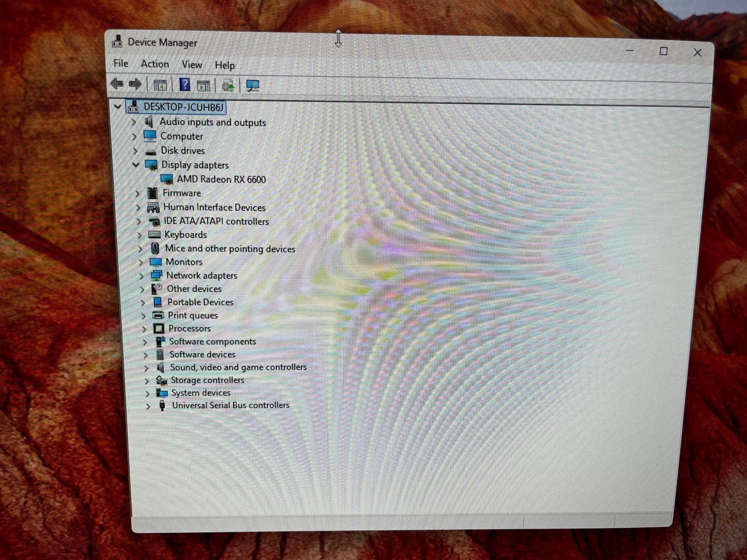The height and width of the screenshot is (560, 747).
Task: Select the Monitors category icon
Action: point(156,262)
